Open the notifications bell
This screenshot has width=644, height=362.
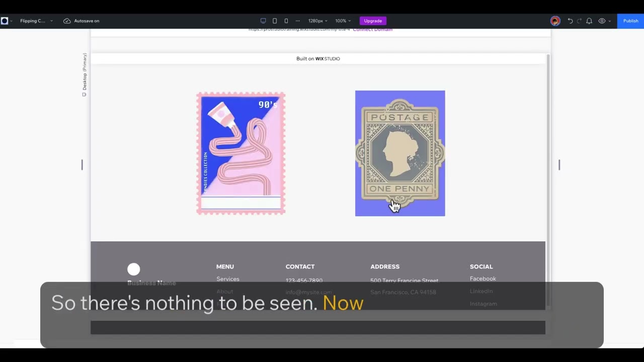click(589, 21)
